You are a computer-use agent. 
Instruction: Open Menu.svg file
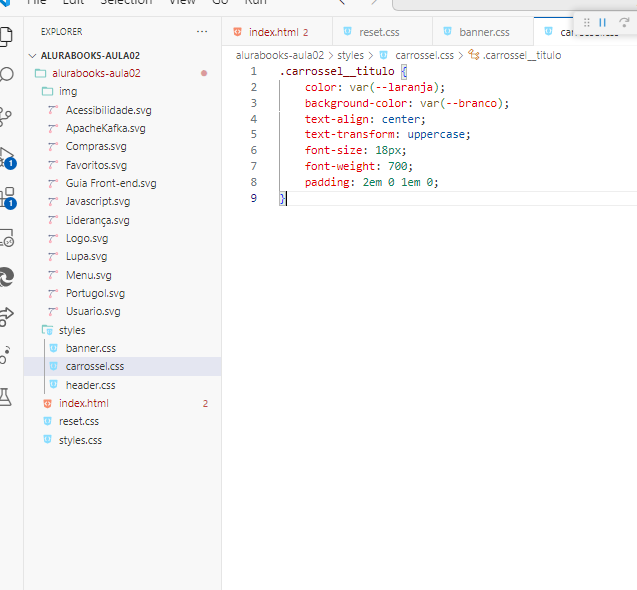pos(122,275)
